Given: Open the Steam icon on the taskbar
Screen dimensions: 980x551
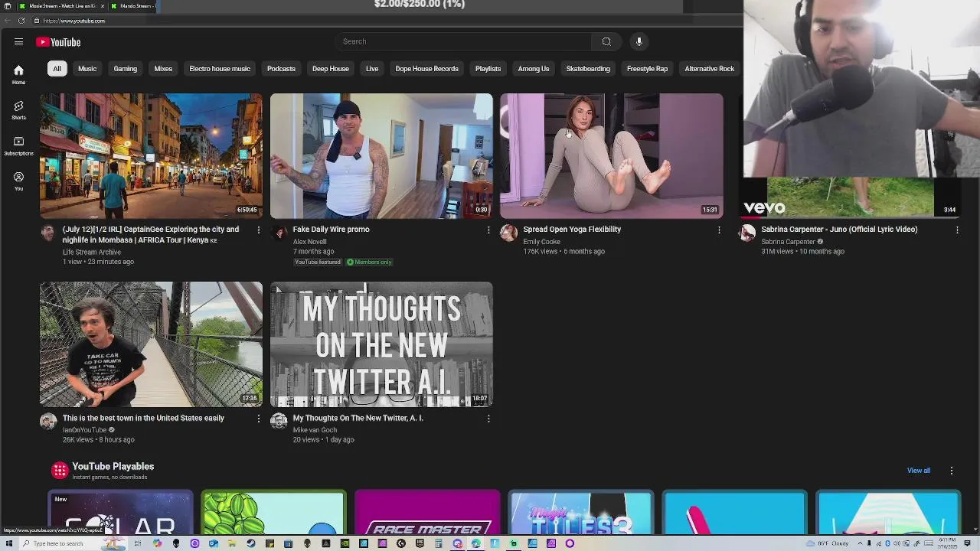Looking at the screenshot, I should coord(250,543).
